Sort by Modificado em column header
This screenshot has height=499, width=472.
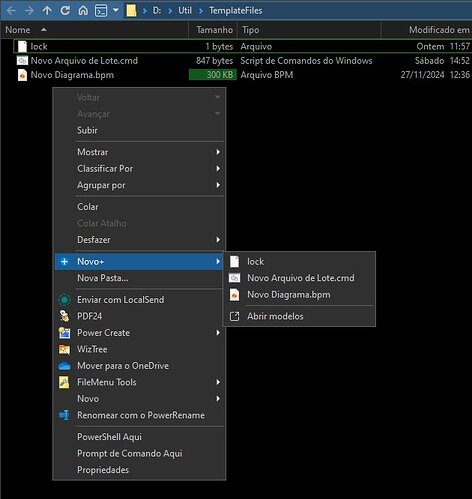(x=426, y=30)
